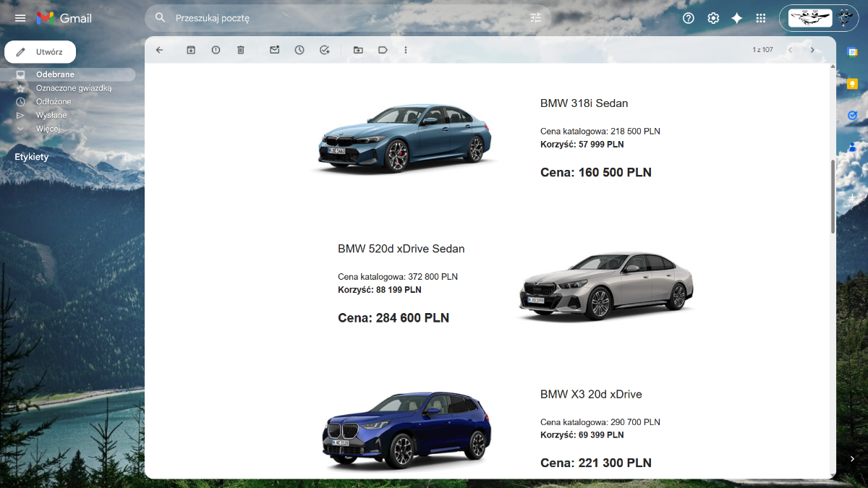Go back to the inbox list
Screen dimensions: 868x488
[x=160, y=50]
